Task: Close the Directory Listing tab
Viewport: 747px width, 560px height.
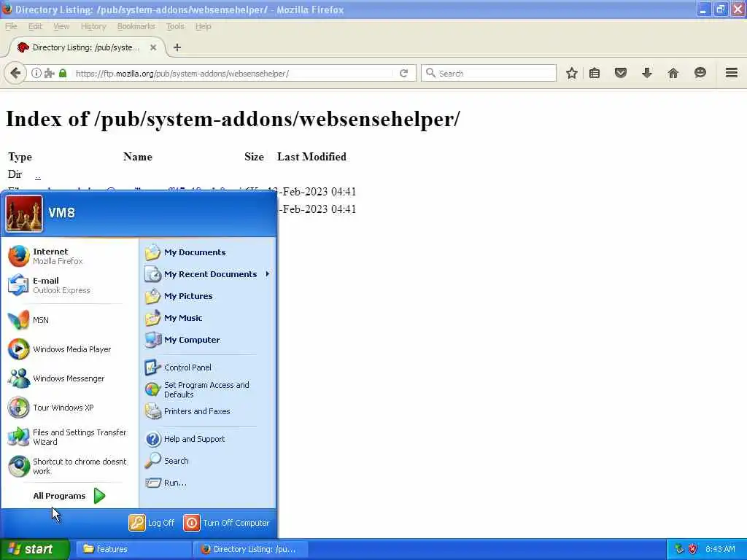Action: [x=153, y=47]
